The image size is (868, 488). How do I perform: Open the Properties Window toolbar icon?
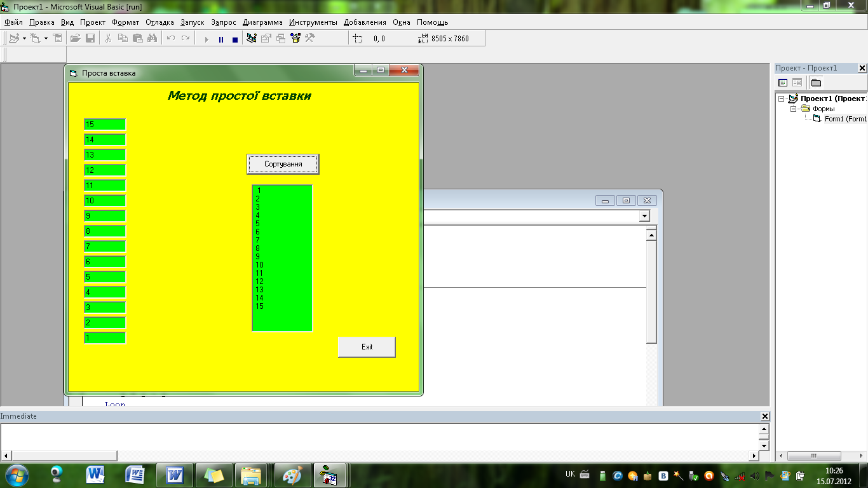266,38
